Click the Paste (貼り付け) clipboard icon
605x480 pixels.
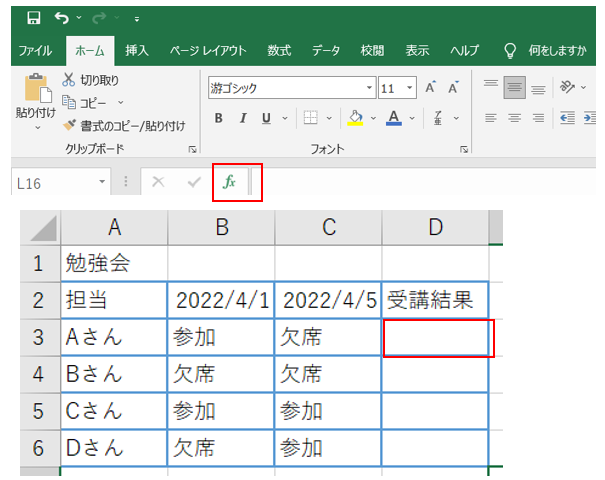pyautogui.click(x=34, y=90)
